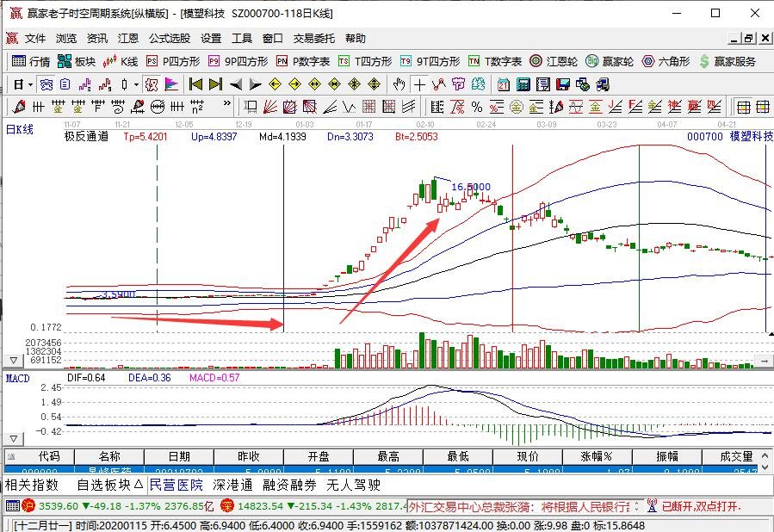Screen dimensions: 774x532
Task: Open the calendar icon showing 21
Action: click(x=503, y=85)
